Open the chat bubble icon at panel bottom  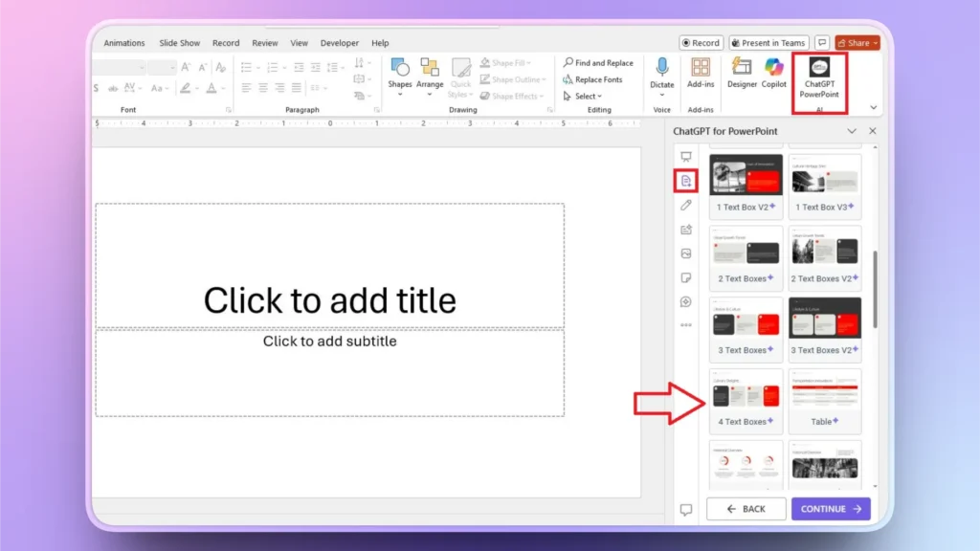tap(684, 510)
